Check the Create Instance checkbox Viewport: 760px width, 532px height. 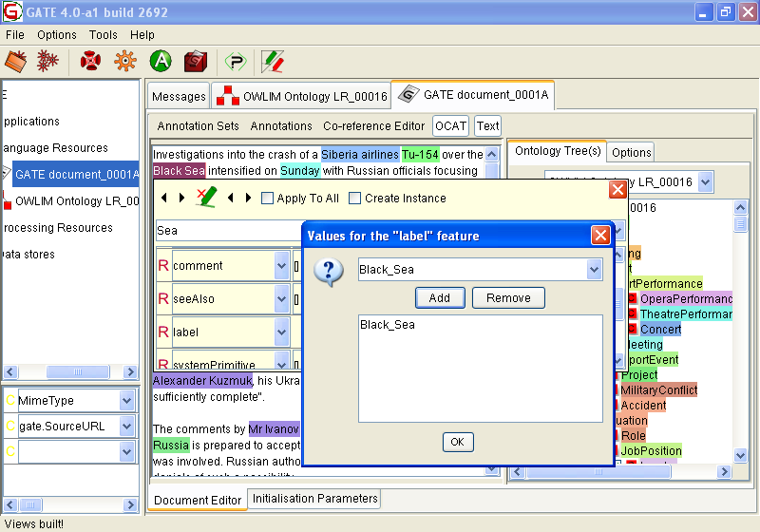(x=355, y=199)
